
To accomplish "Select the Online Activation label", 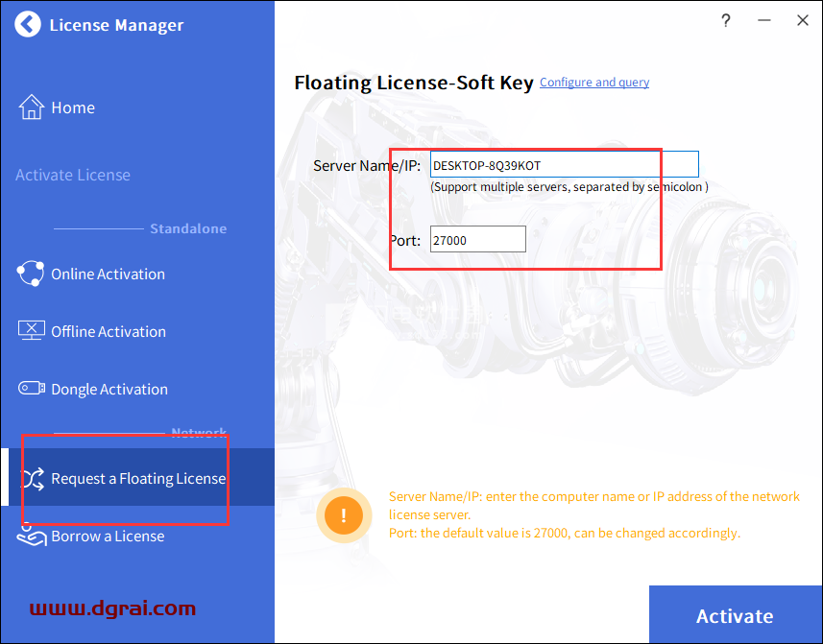I will [x=108, y=274].
